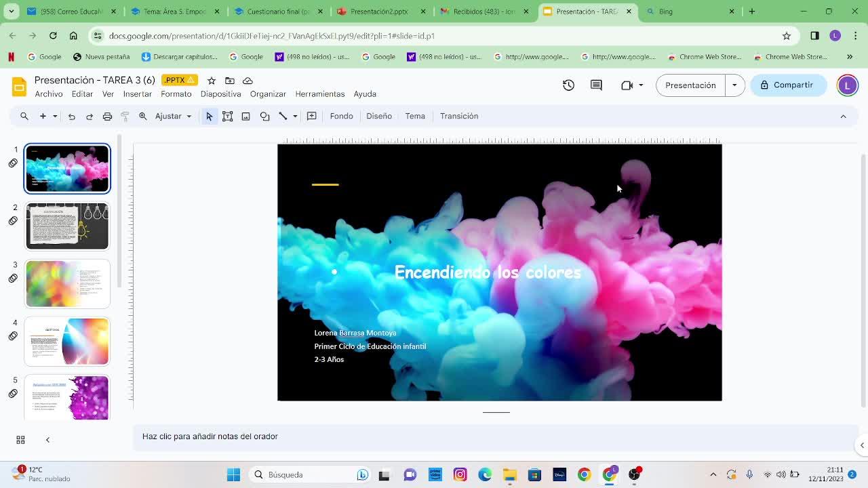Click the add comment toolbar icon

pos(312,117)
